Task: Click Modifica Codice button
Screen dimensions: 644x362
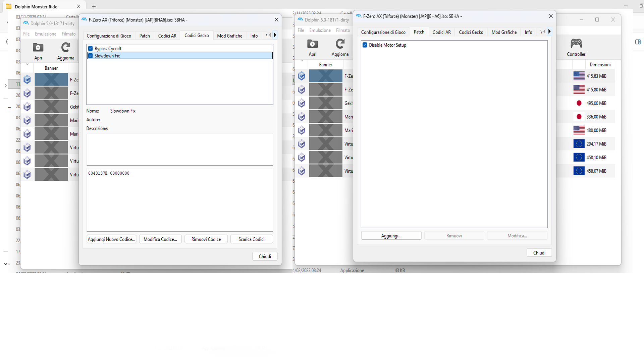Action: click(160, 239)
